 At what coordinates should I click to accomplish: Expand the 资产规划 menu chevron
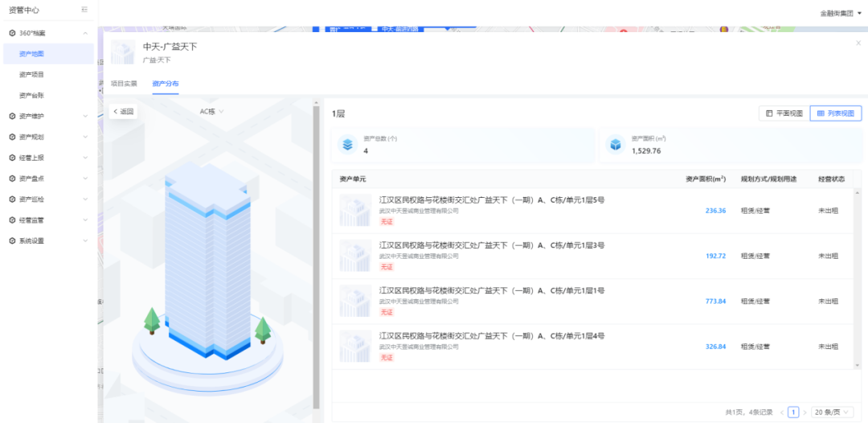(x=85, y=137)
